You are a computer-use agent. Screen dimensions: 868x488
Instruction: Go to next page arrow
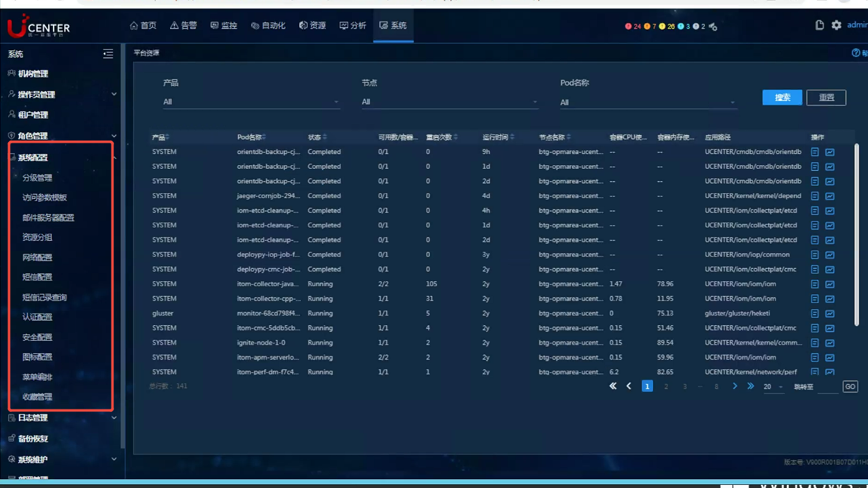point(735,386)
